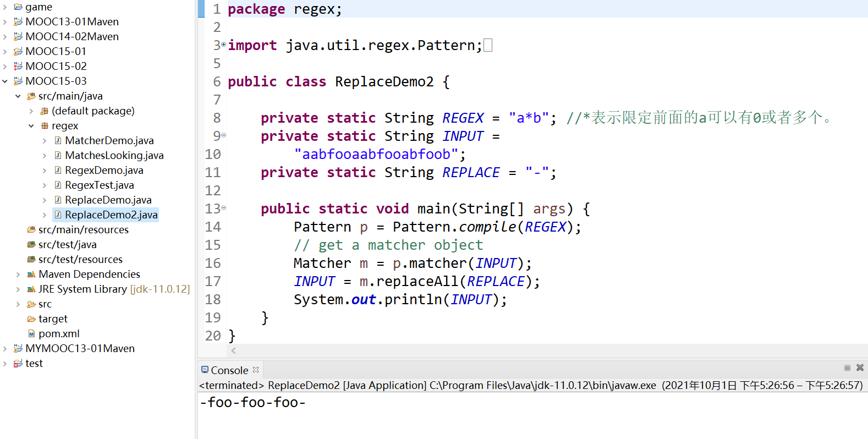
Task: Collapse the src/main/java source folder
Action: [x=18, y=96]
